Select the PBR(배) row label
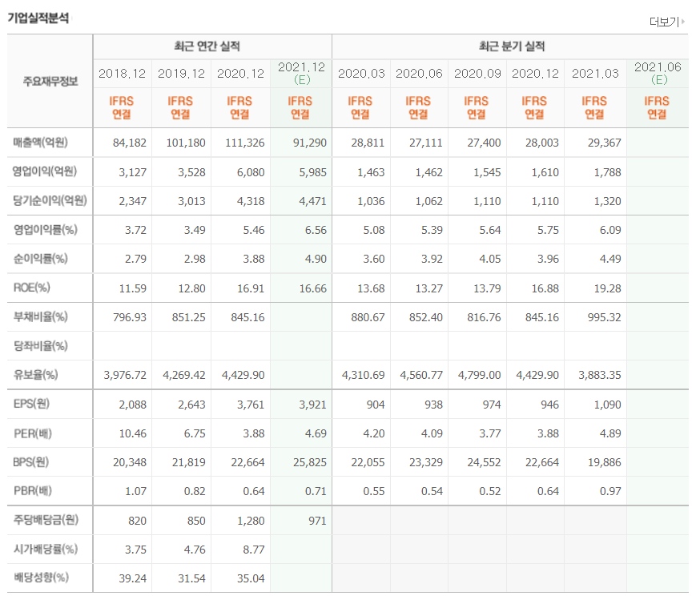 pyautogui.click(x=33, y=491)
